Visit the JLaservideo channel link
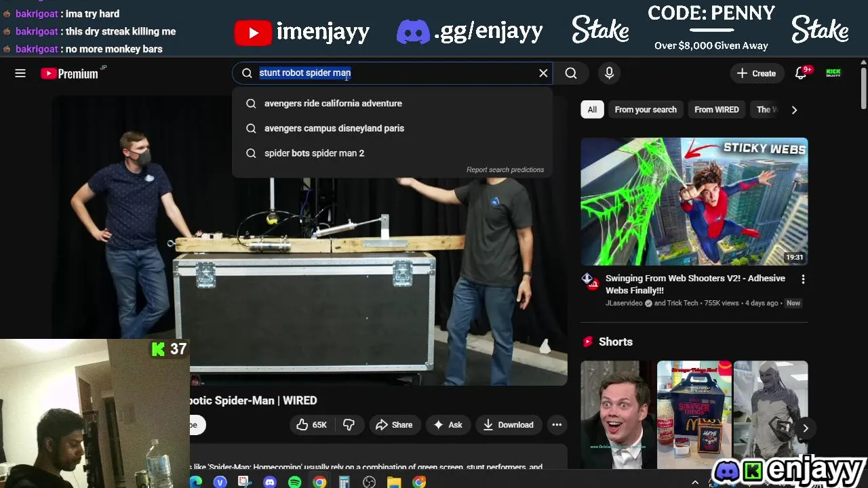This screenshot has height=488, width=868. [x=624, y=303]
